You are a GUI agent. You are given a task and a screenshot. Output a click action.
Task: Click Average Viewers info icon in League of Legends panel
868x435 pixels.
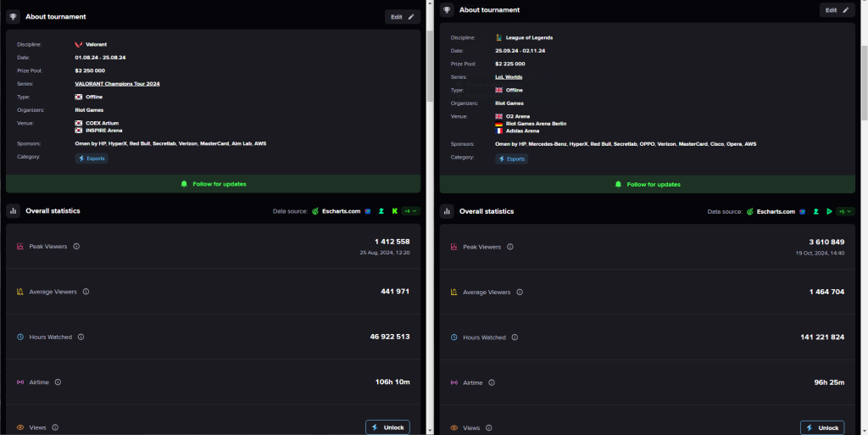[x=520, y=293]
